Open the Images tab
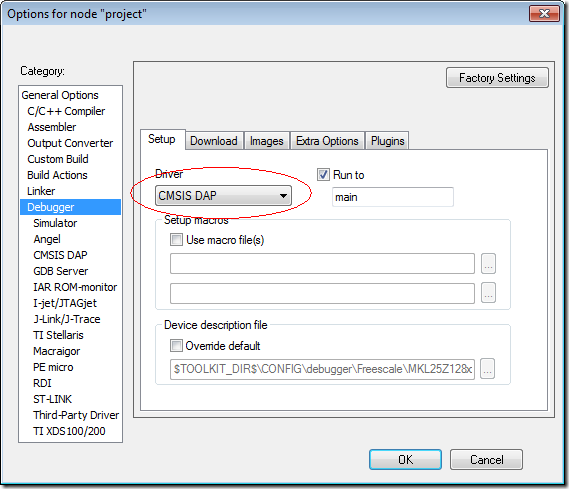Viewport: 569px width, 489px height. click(x=266, y=140)
